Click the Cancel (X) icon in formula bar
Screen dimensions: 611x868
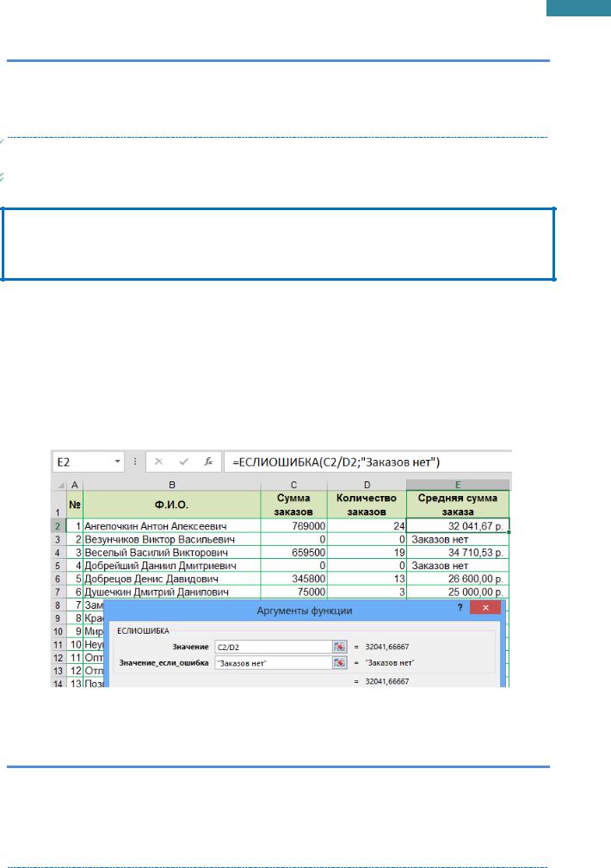160,462
